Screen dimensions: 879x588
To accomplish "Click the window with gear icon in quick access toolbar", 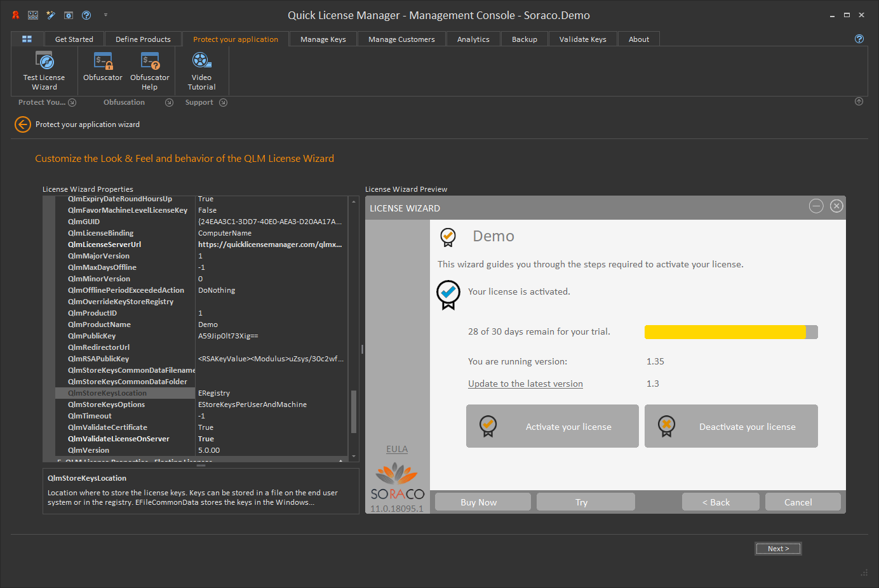I will [69, 15].
